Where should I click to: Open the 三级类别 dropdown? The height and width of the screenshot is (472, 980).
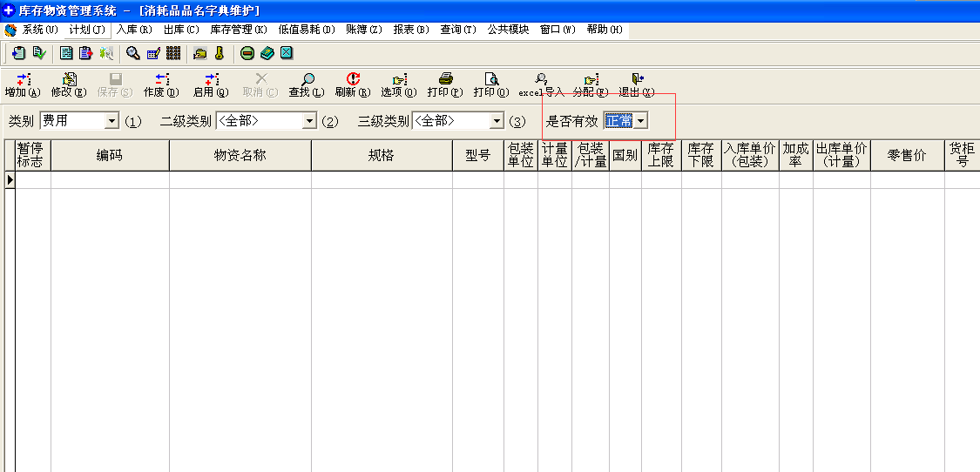click(497, 121)
